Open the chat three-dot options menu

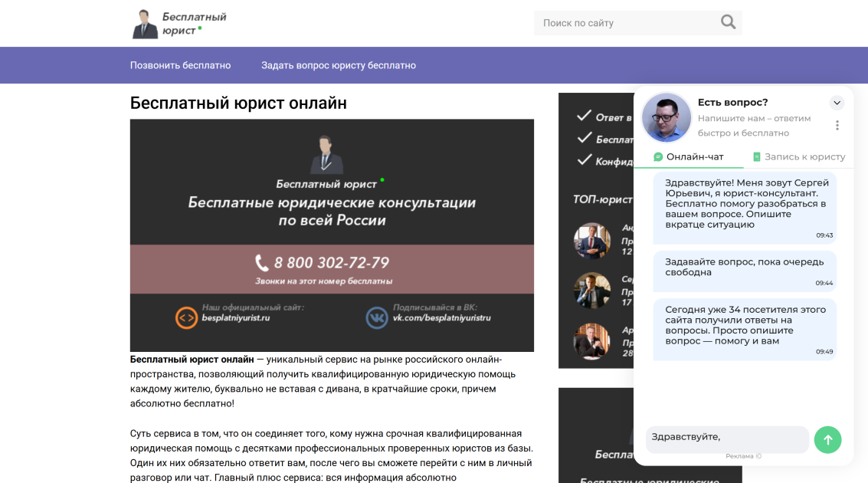coord(837,126)
